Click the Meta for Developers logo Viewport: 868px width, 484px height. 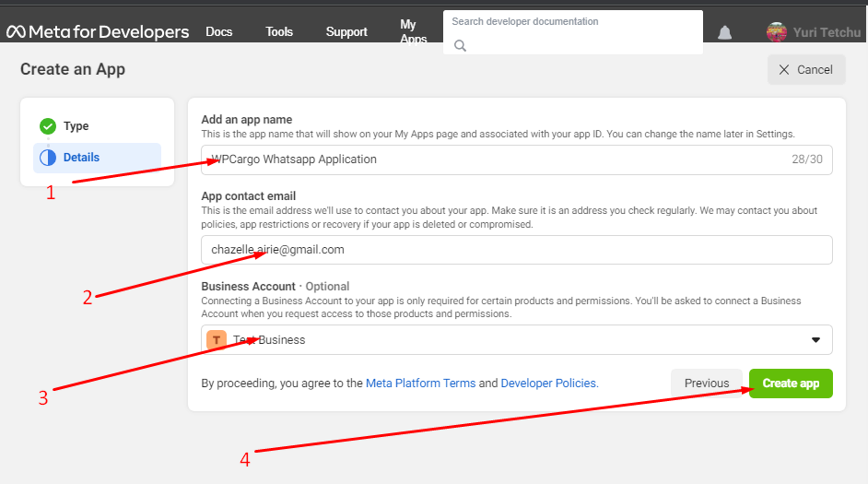(98, 32)
